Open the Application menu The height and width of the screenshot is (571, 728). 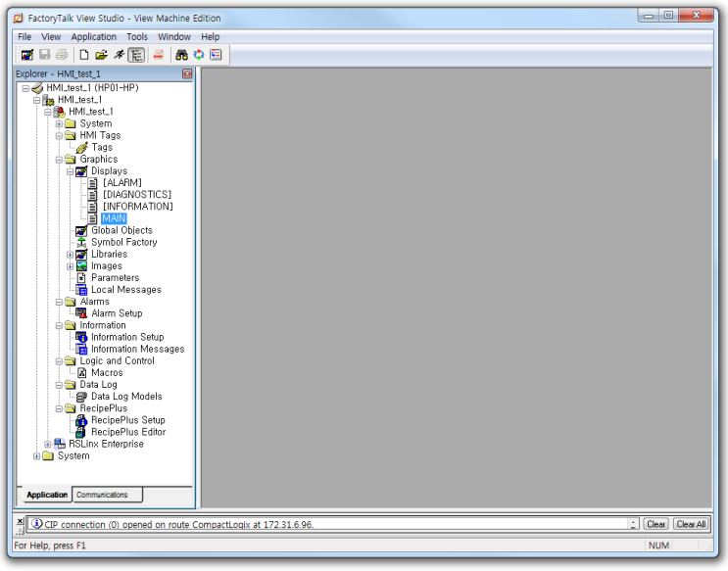pos(94,36)
